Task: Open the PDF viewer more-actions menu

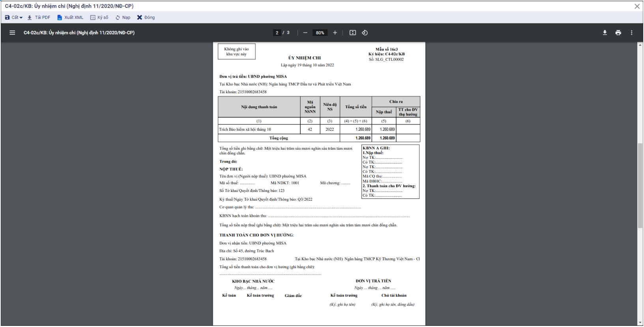Action: [x=631, y=33]
